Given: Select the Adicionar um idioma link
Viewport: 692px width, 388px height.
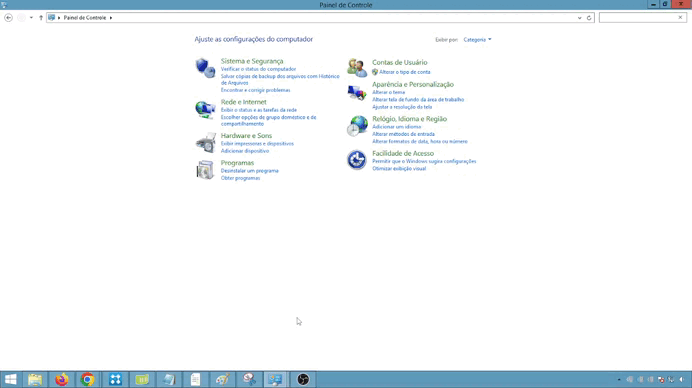Looking at the screenshot, I should 396,127.
